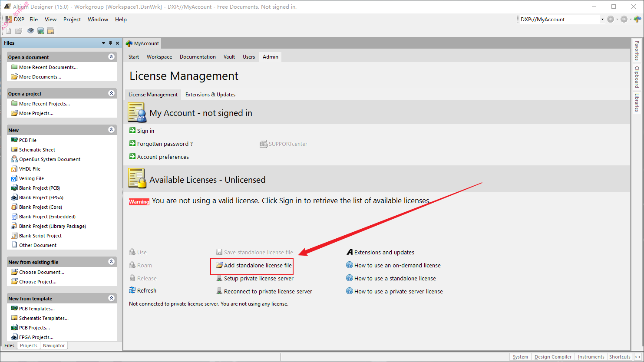Open the forward navigation history dropdown arrow
The width and height of the screenshot is (644, 362).
click(630, 19)
